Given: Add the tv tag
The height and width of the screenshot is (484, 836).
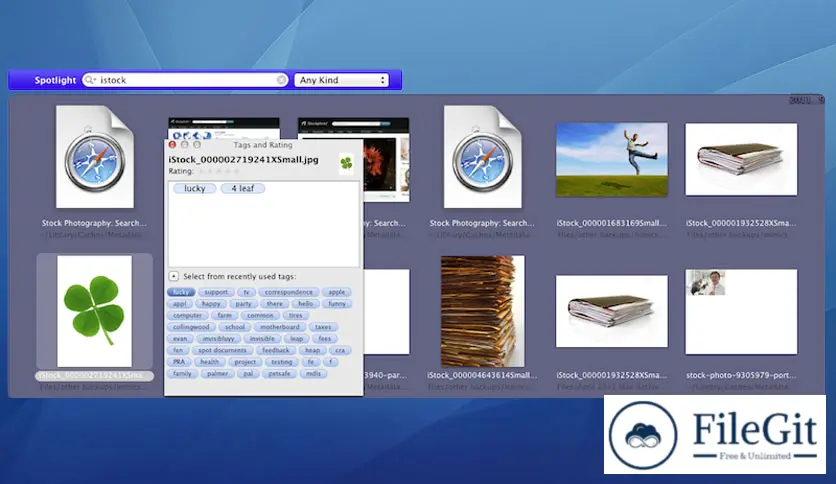Looking at the screenshot, I should click(x=246, y=292).
